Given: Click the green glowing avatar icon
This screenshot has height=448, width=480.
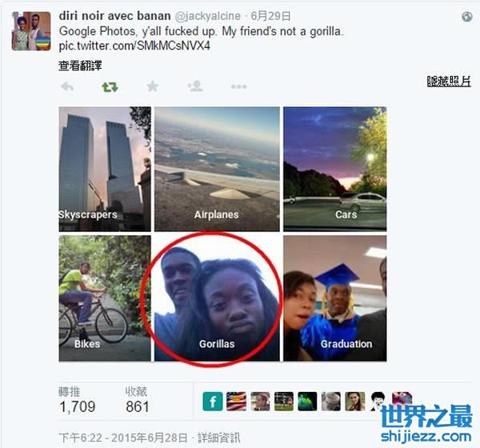Looking at the screenshot, I should [x=307, y=401].
